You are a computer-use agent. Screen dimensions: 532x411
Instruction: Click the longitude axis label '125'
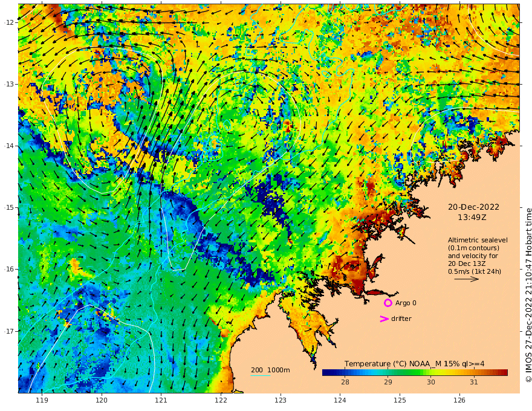[400, 401]
